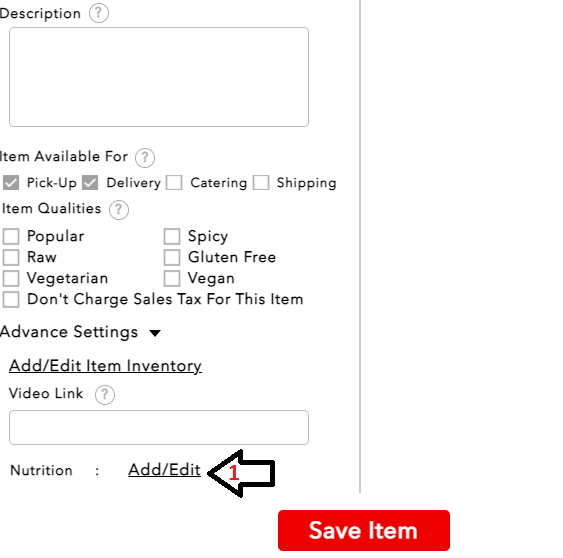This screenshot has height=558, width=563.
Task: Check the Raw item quality
Action: click(11, 257)
